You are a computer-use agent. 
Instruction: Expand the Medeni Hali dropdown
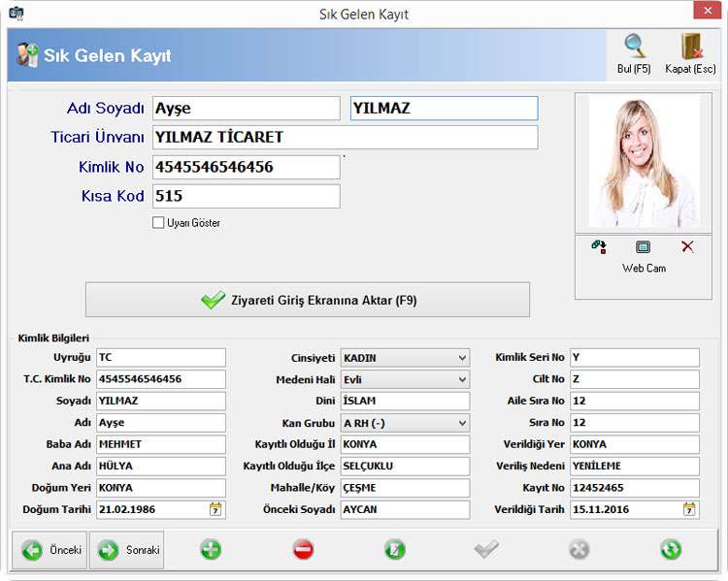click(x=461, y=379)
